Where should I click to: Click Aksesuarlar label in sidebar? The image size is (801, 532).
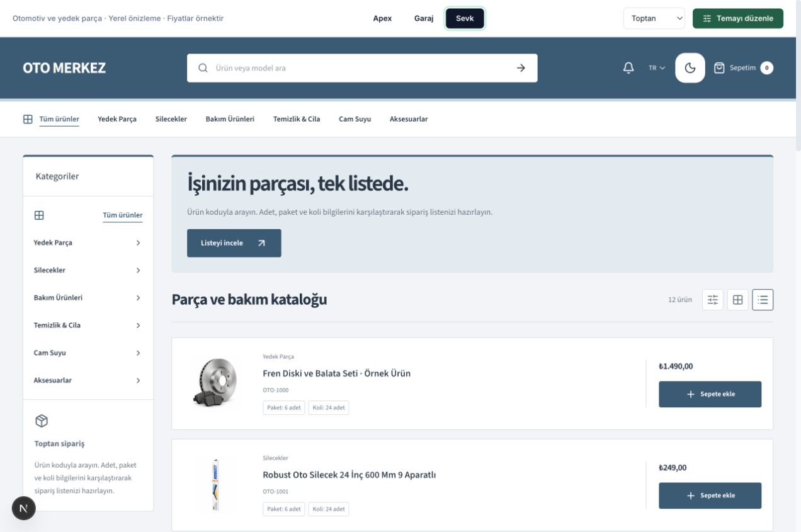[52, 381]
